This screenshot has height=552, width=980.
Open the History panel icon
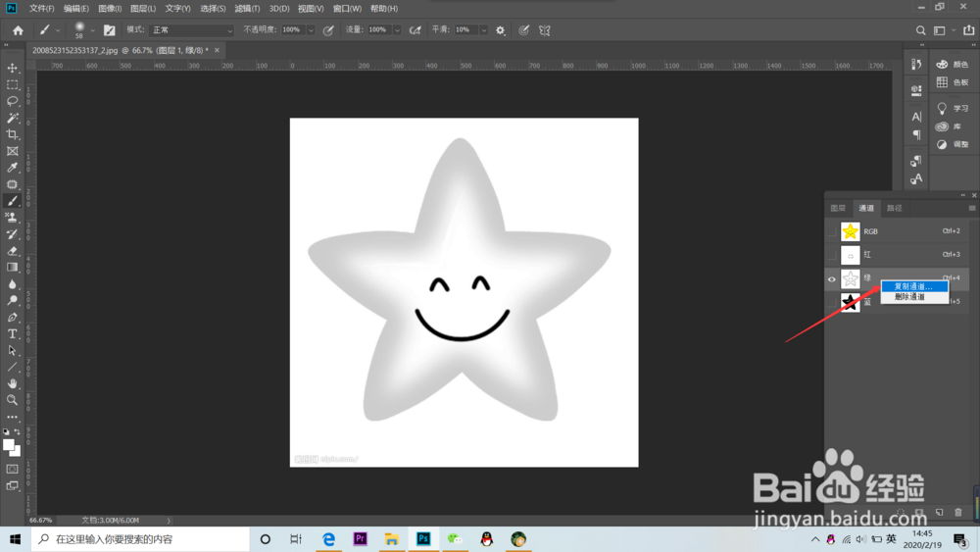(x=916, y=65)
